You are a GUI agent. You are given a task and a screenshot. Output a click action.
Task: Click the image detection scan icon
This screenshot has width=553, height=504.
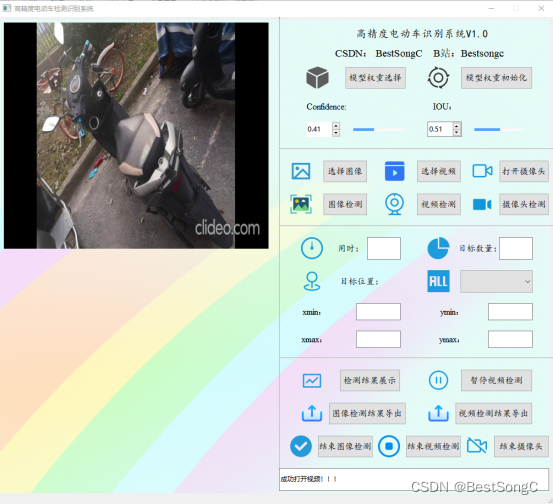[x=301, y=204]
